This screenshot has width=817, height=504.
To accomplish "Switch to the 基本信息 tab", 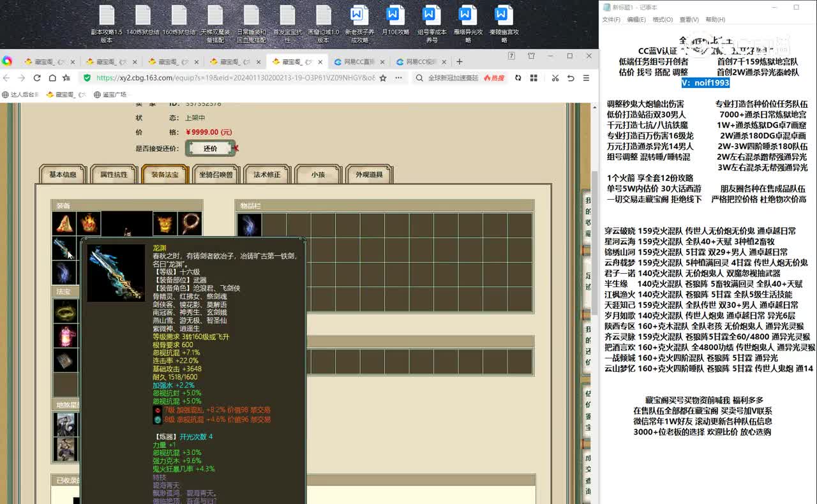I will pyautogui.click(x=63, y=174).
